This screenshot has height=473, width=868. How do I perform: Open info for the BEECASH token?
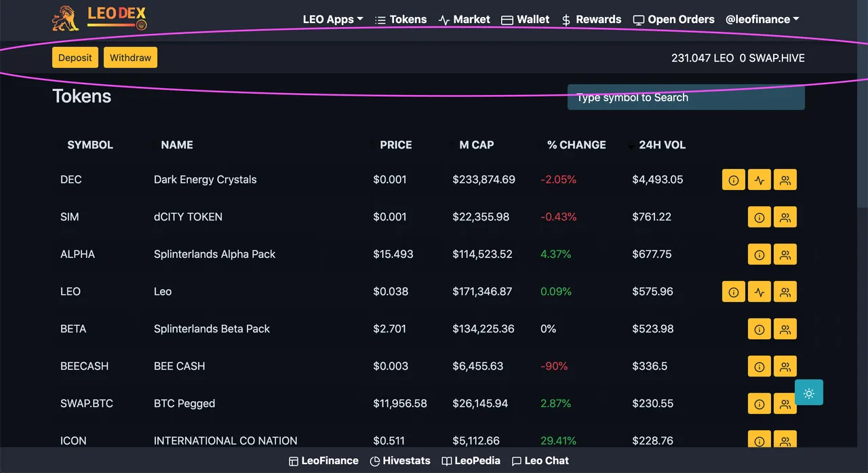click(x=759, y=366)
